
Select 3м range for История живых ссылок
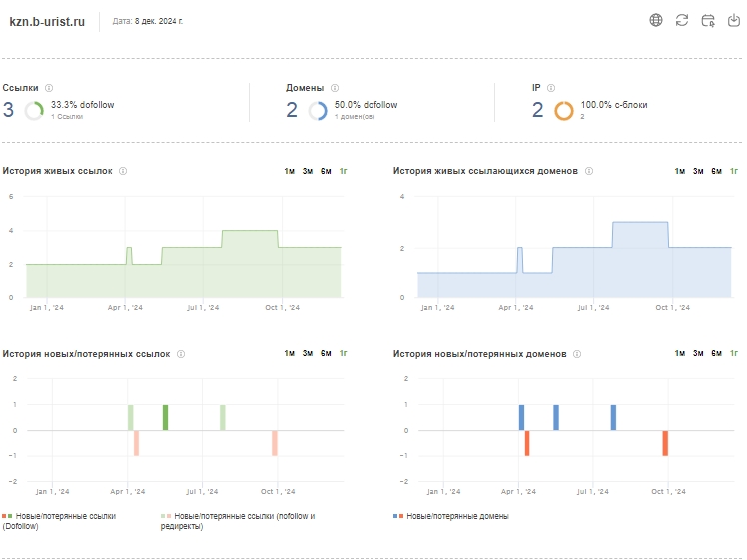308,171
